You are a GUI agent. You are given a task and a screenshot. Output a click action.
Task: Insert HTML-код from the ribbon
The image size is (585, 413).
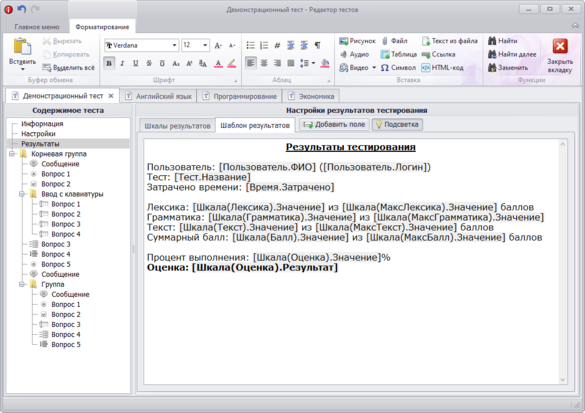(x=442, y=68)
